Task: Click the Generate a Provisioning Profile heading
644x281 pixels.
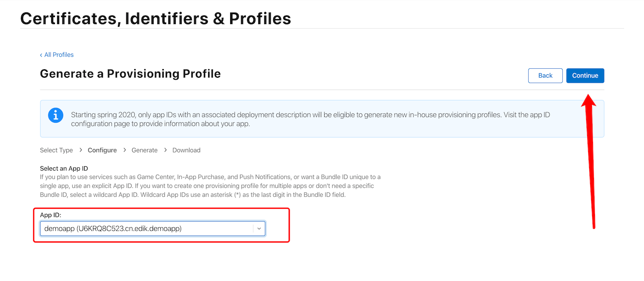Action: [x=130, y=74]
